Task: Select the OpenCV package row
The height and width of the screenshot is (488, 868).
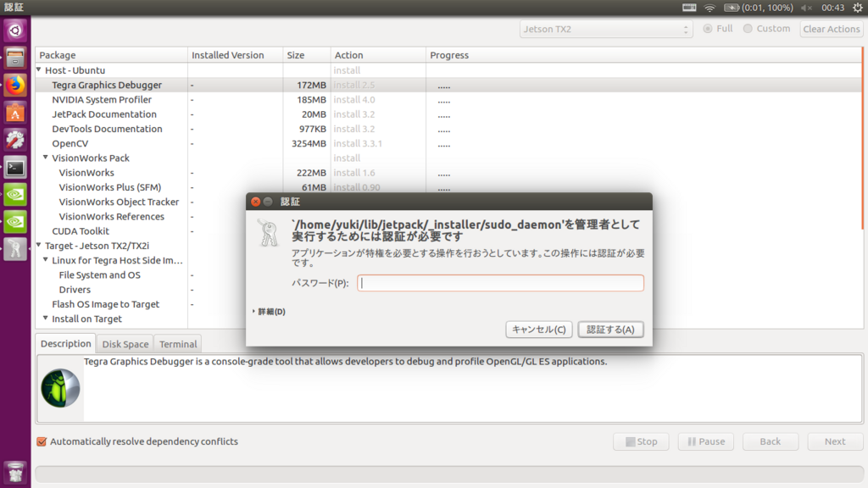Action: pyautogui.click(x=448, y=143)
